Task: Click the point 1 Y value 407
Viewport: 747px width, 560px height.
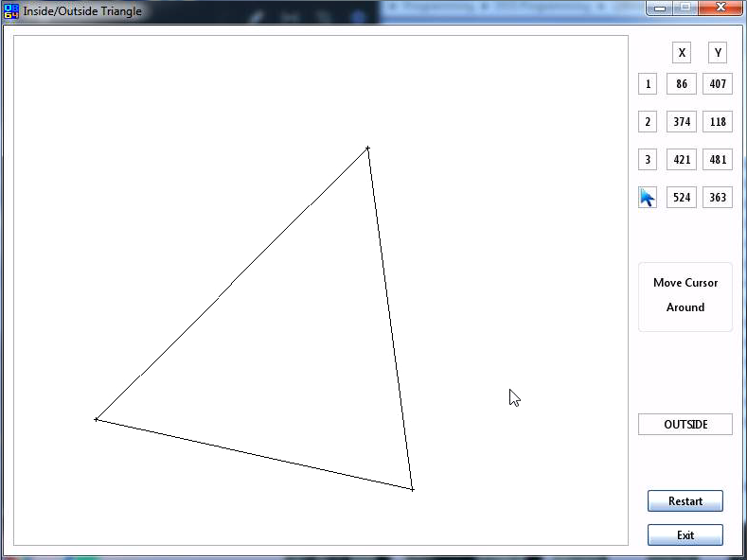Action: tap(718, 84)
